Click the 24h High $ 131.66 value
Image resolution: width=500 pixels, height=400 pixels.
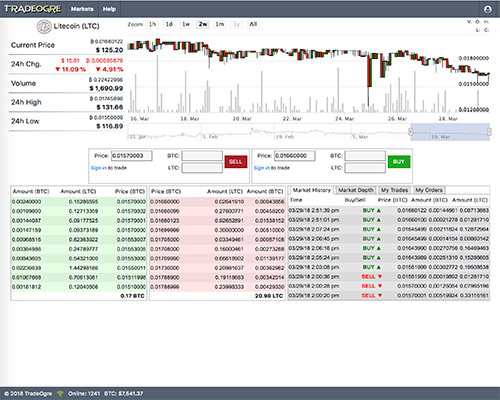click(110, 107)
